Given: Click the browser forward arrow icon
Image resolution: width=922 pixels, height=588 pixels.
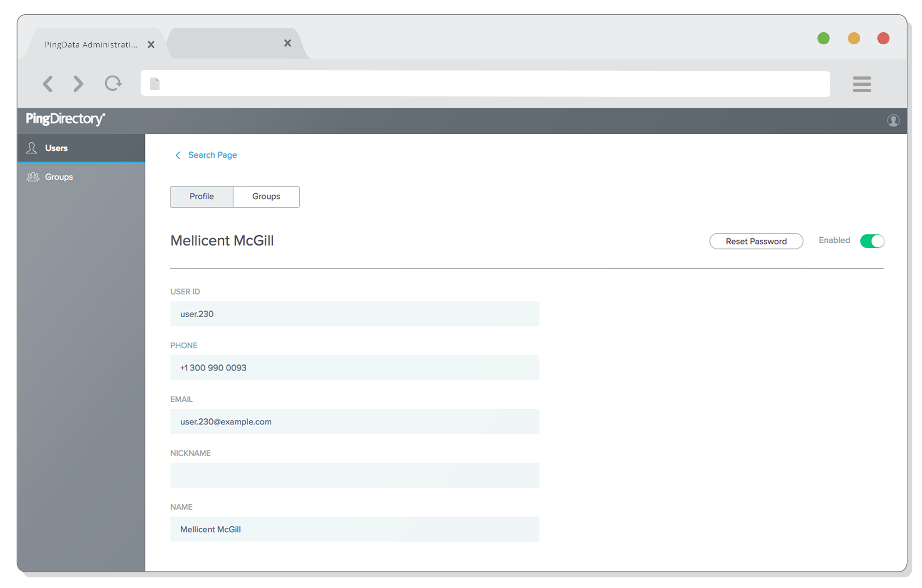Looking at the screenshot, I should pos(78,84).
